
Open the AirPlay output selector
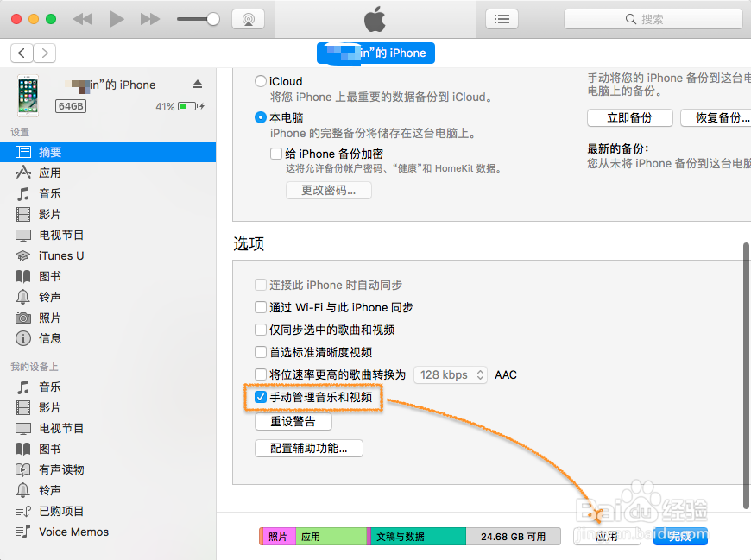pyautogui.click(x=249, y=18)
